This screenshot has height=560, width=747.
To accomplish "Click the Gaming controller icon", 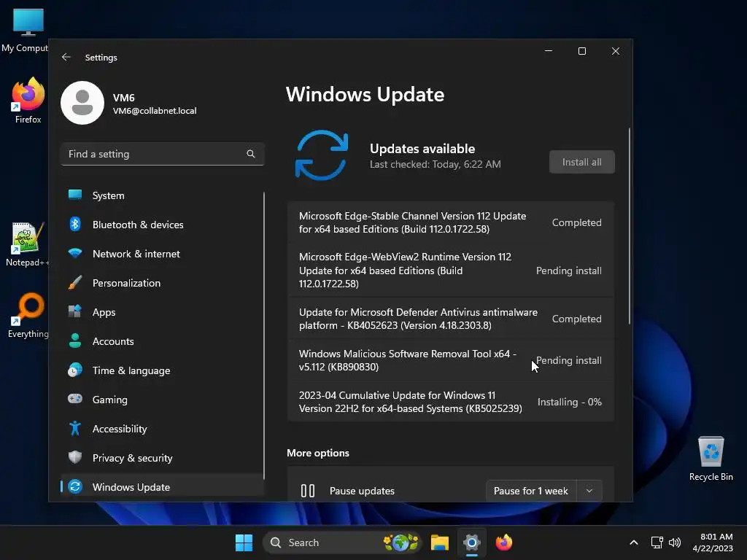I will click(75, 399).
